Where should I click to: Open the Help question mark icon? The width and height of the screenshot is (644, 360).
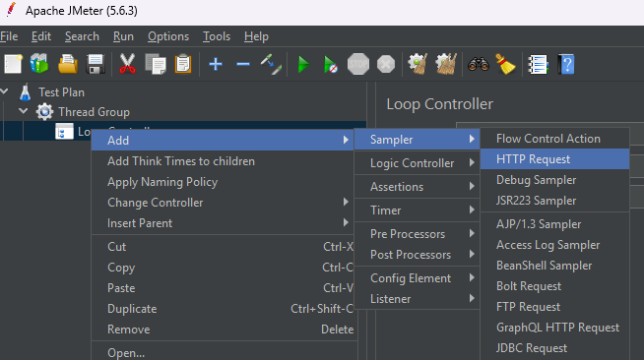click(566, 64)
